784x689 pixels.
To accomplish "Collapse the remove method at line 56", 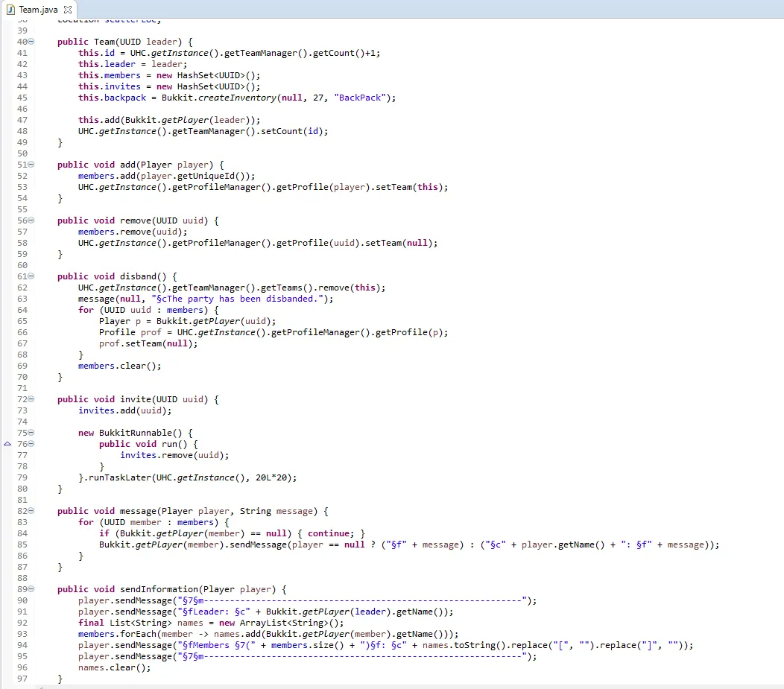I will (31, 220).
